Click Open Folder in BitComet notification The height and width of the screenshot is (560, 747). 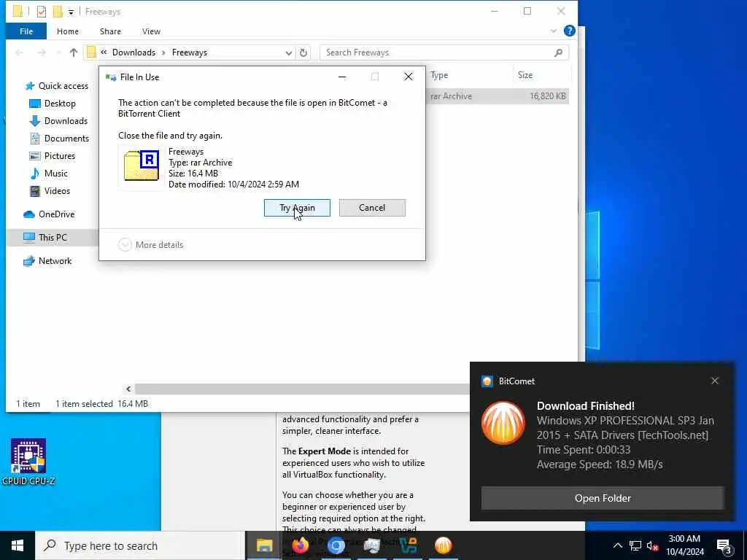(603, 498)
